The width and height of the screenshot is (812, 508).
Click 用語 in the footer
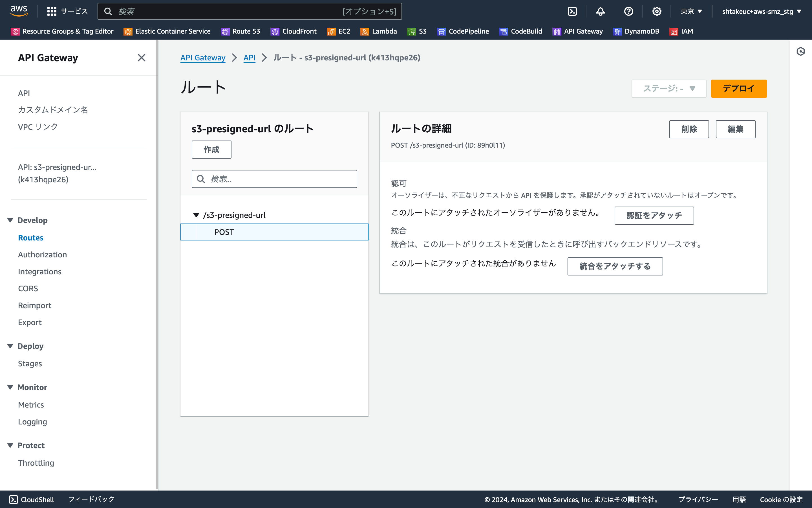coord(739,499)
